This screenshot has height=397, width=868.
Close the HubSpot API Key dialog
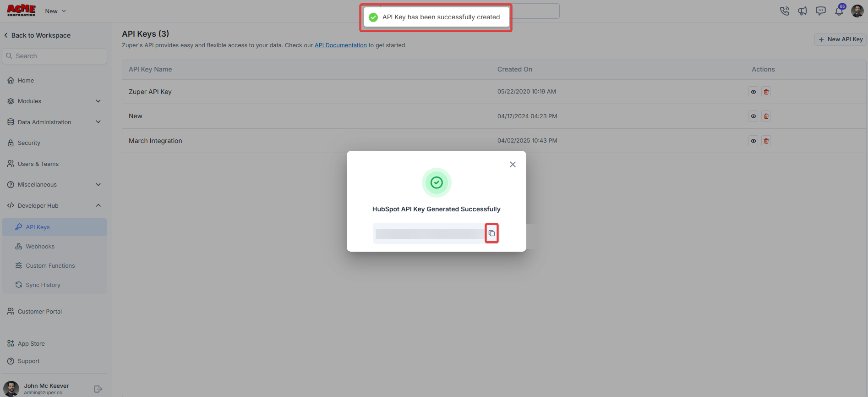click(x=513, y=165)
